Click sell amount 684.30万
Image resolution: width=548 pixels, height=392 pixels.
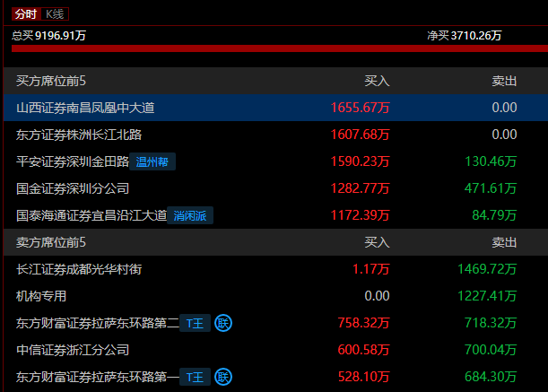tap(491, 377)
